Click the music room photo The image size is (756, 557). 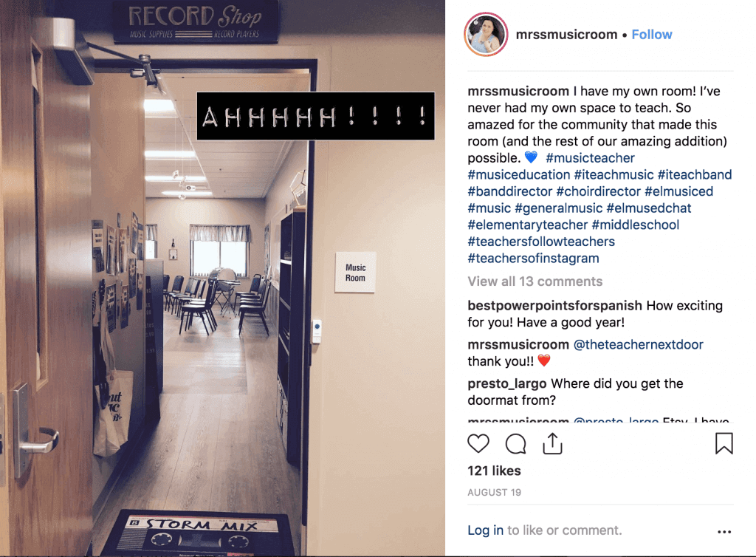click(222, 278)
